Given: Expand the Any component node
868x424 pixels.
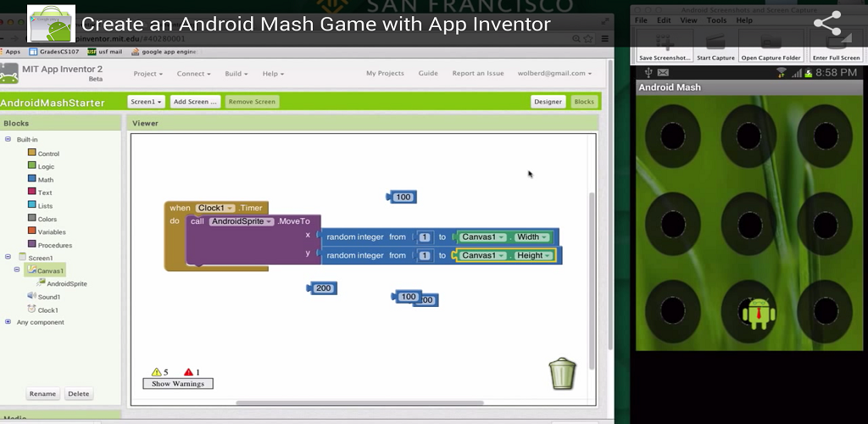Looking at the screenshot, I should click(8, 321).
